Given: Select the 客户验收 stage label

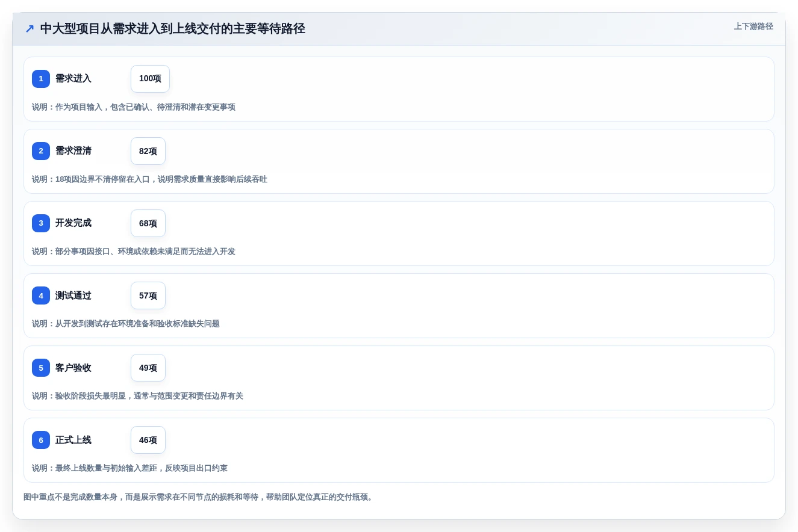Looking at the screenshot, I should [73, 368].
